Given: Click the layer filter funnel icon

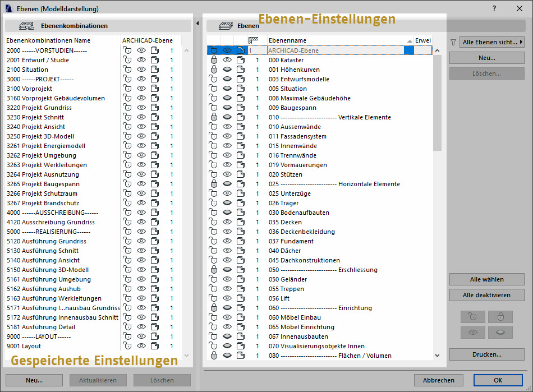Looking at the screenshot, I should pos(453,42).
